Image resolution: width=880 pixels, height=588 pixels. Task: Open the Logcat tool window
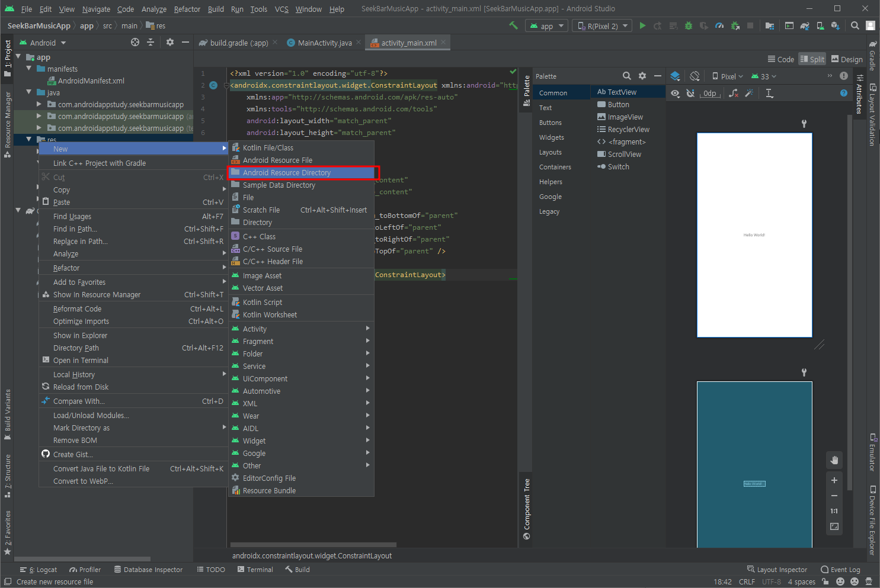click(x=39, y=570)
